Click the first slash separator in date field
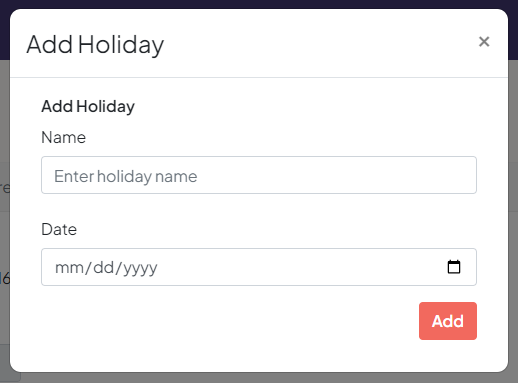Viewport: 518px width, 383px height. click(x=88, y=268)
